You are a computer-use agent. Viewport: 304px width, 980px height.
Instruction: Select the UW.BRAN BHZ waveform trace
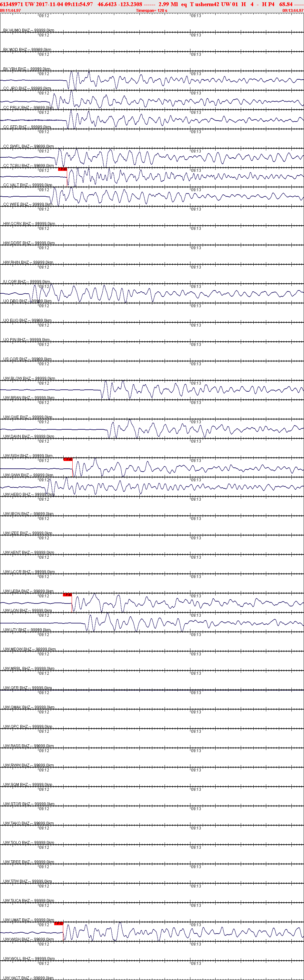click(x=152, y=390)
